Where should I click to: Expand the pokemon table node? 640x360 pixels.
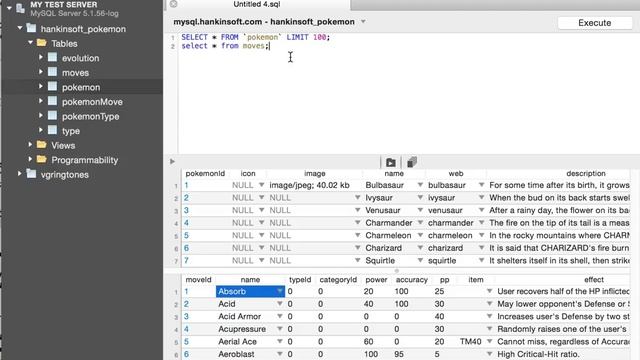41,87
